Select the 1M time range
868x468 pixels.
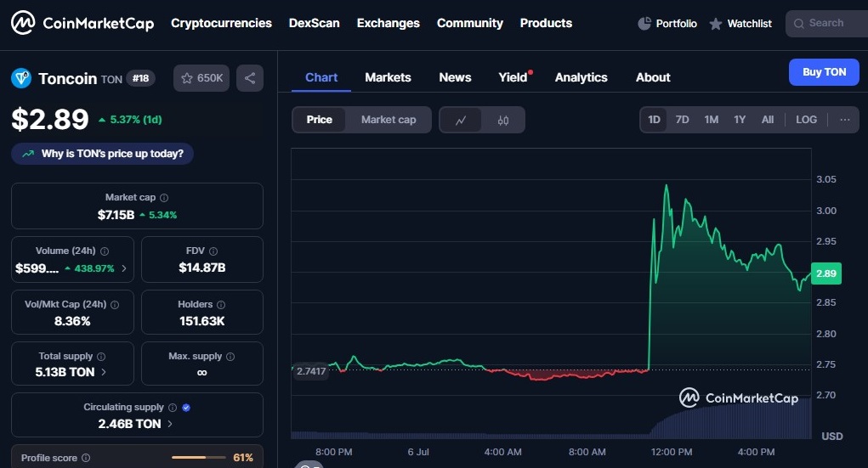[712, 120]
